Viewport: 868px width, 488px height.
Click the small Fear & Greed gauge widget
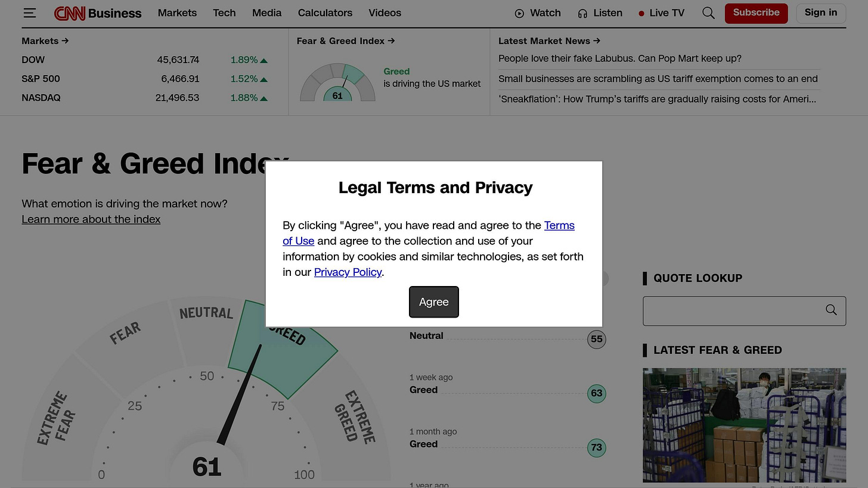pos(337,82)
